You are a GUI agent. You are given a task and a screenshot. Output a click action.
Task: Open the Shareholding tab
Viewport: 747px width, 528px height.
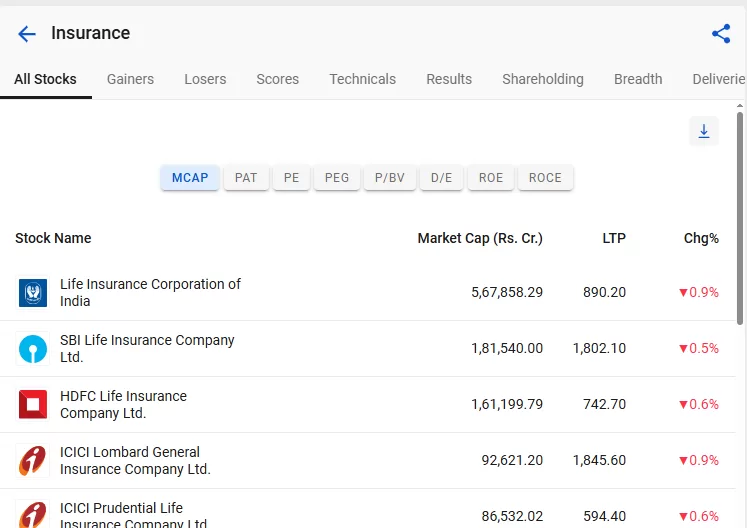coord(542,79)
